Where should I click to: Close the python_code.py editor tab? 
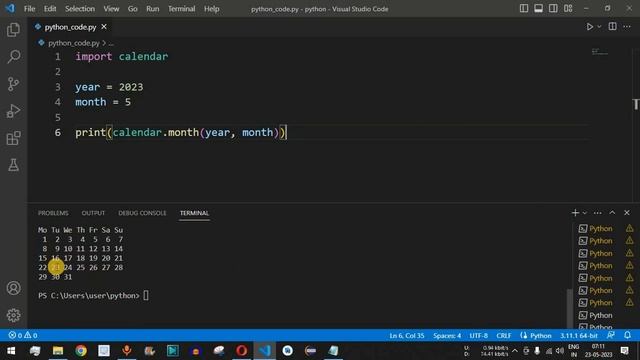(x=104, y=27)
